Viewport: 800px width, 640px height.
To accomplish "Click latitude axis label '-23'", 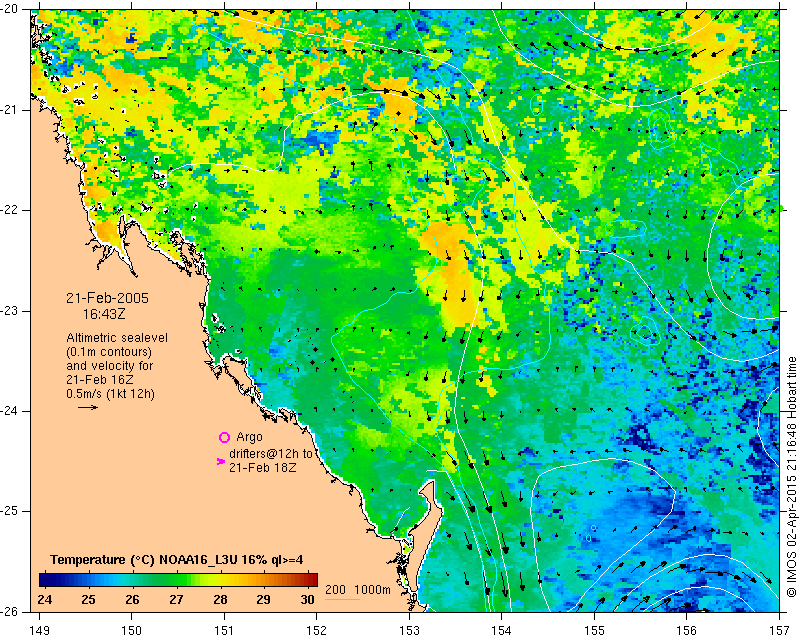I will coord(10,310).
